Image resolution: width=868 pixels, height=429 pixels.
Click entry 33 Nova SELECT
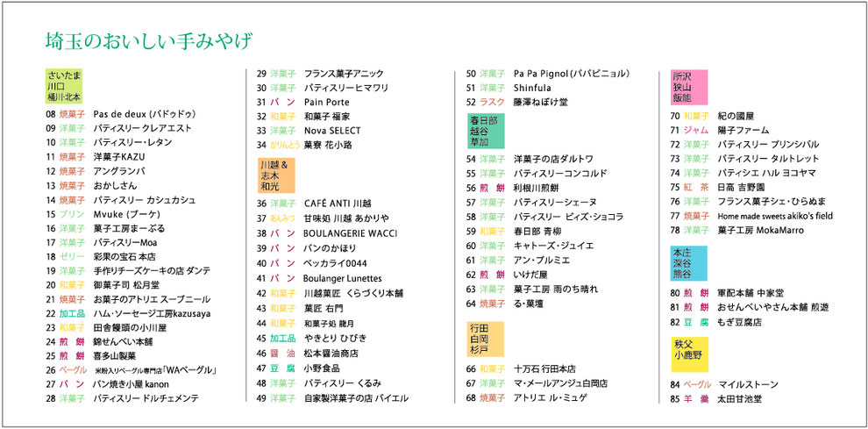(x=309, y=131)
